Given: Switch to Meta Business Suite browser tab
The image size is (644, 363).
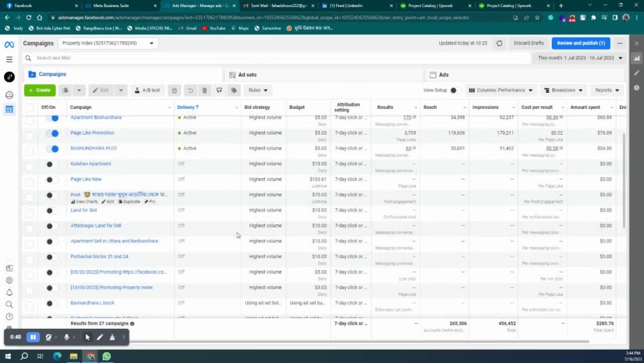Looking at the screenshot, I should 120,6.
